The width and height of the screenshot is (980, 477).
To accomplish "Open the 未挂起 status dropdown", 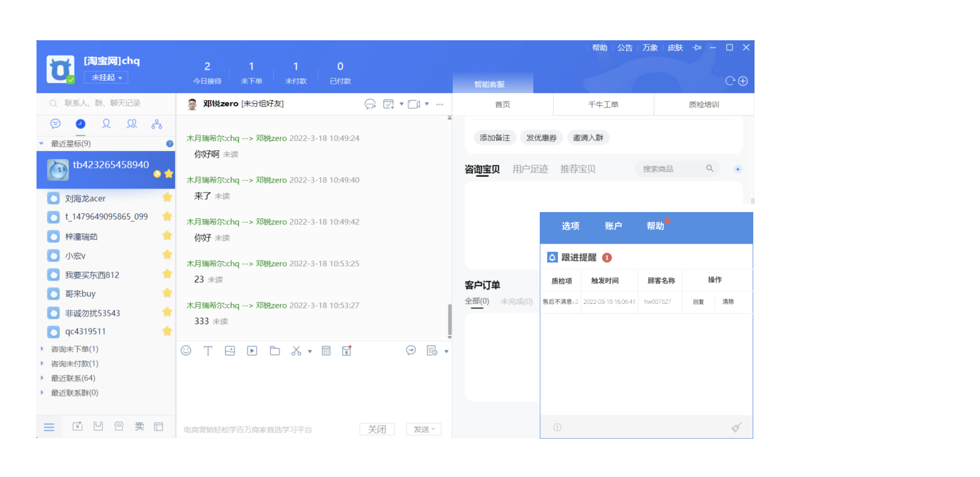I will (106, 77).
